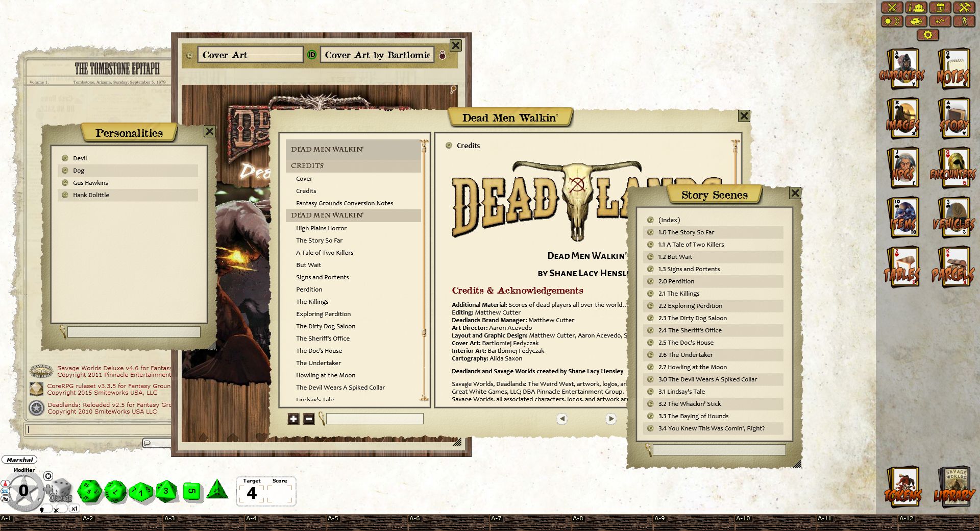The width and height of the screenshot is (980, 531).
Task: Toggle the lock on the Cover Art record
Action: pyautogui.click(x=442, y=55)
